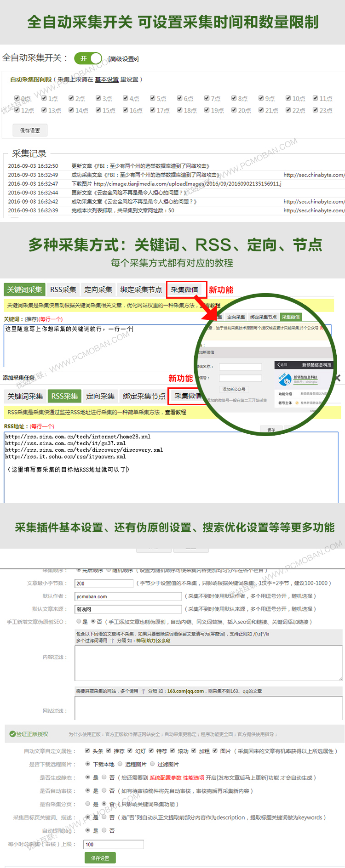Expand the 高级设置 dropdown
Image resolution: width=345 pixels, height=868 pixels.
[x=123, y=59]
